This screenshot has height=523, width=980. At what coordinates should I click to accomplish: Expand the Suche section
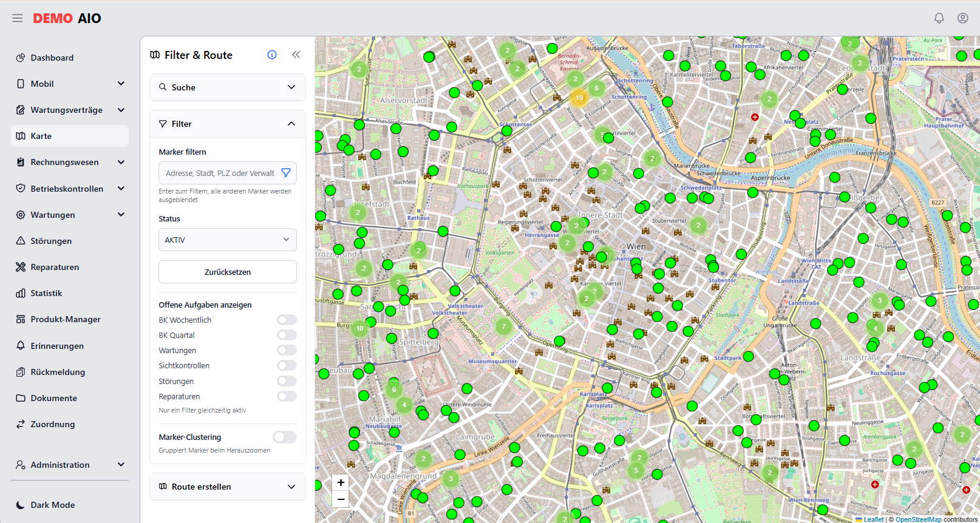228,87
